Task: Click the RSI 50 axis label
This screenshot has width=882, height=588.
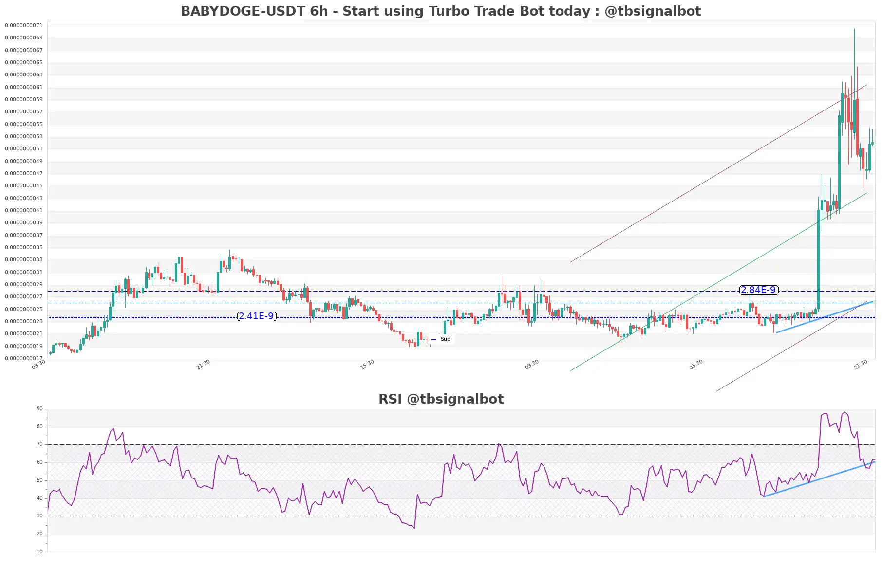Action: 39,480
